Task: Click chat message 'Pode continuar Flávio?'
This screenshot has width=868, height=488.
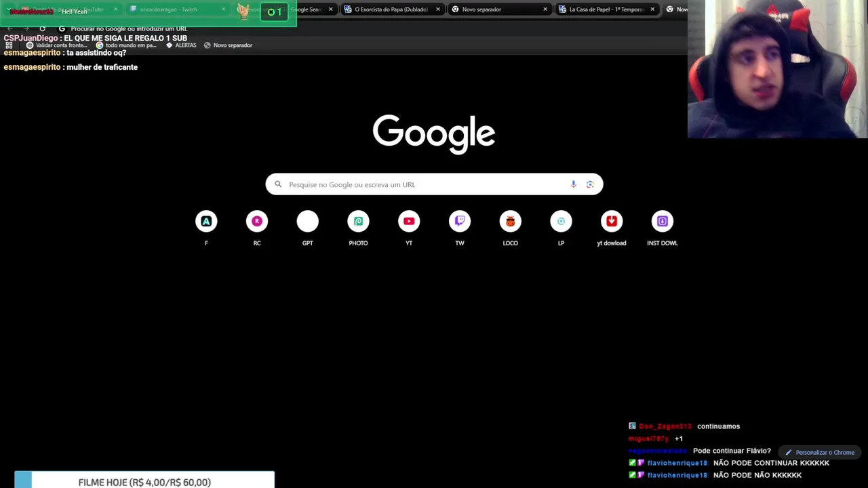Action: [732, 451]
